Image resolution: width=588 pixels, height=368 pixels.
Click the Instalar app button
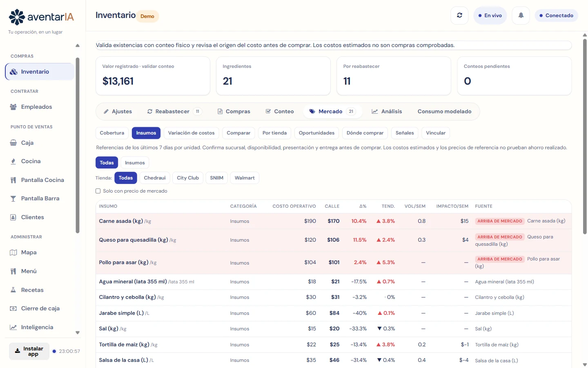click(x=29, y=351)
